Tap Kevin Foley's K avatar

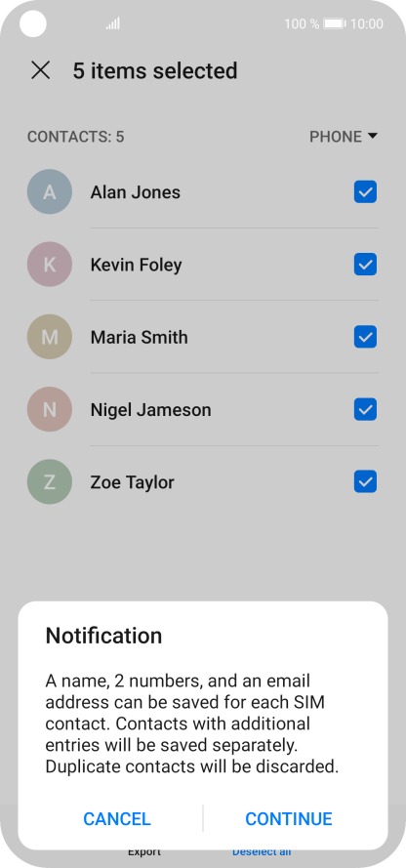(x=49, y=265)
